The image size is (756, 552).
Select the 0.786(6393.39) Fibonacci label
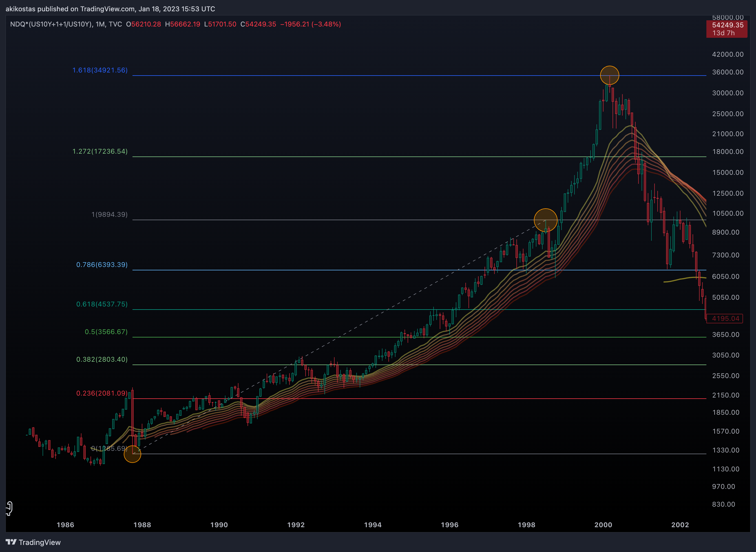click(102, 265)
